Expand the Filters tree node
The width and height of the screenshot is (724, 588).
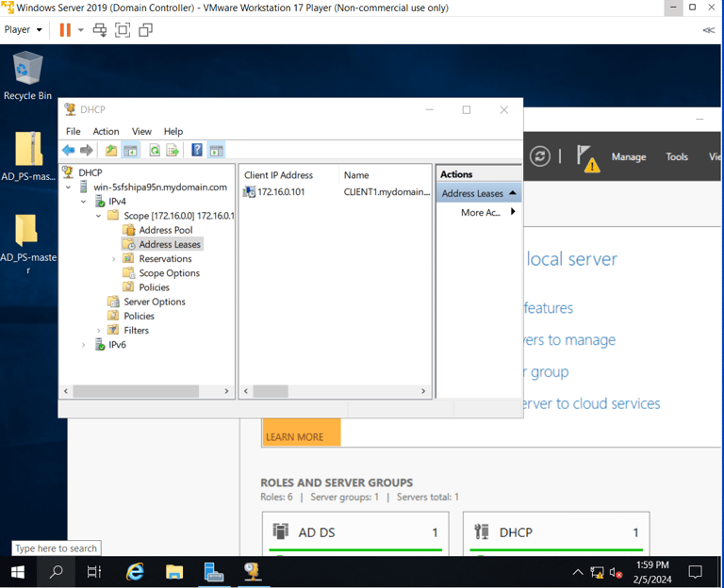coord(98,331)
